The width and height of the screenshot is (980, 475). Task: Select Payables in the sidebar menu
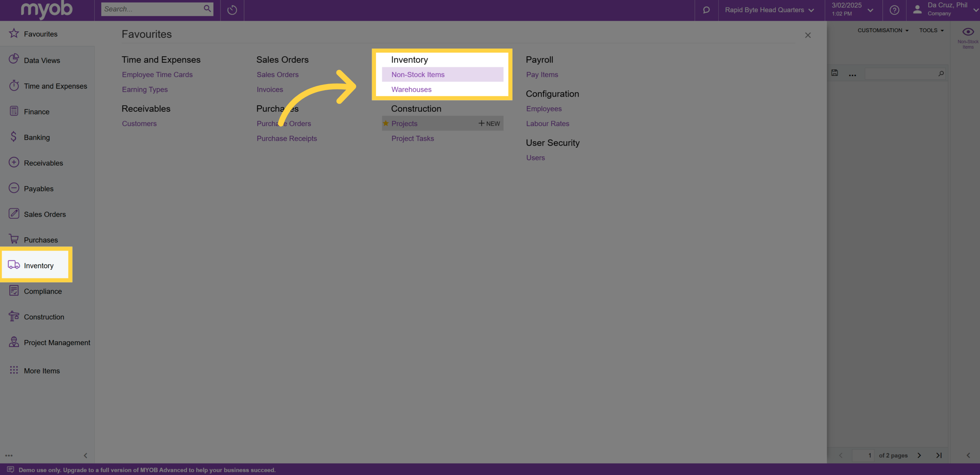pos(38,189)
